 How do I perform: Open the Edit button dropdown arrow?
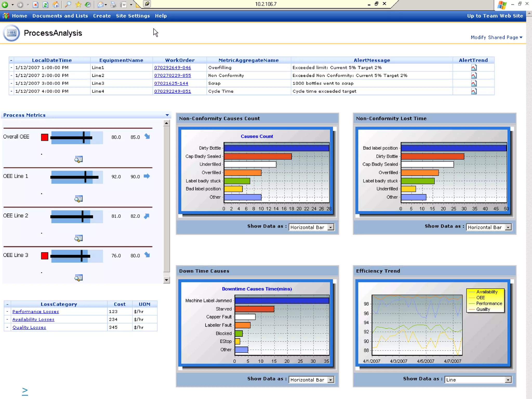point(131,5)
